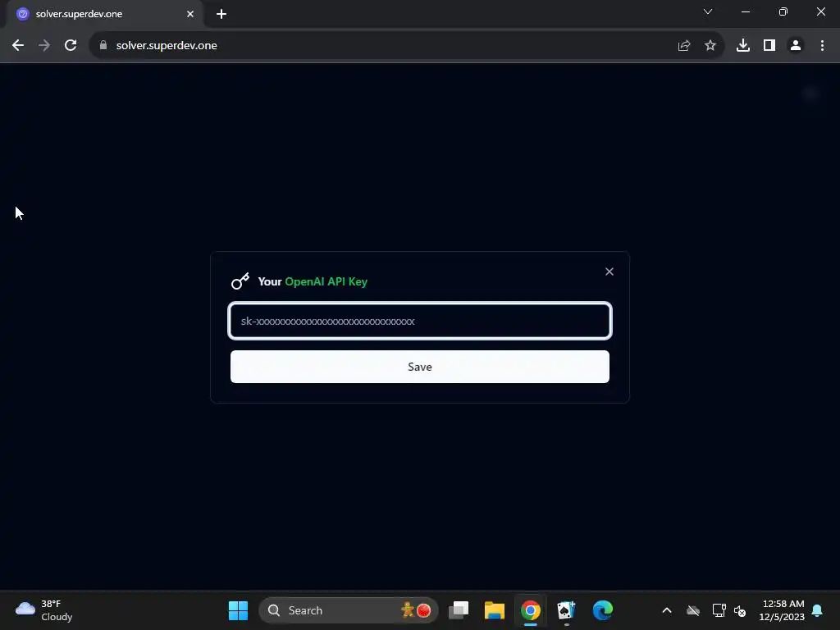840x630 pixels.
Task: Click the OneDrive cloud tray icon
Action: click(693, 610)
